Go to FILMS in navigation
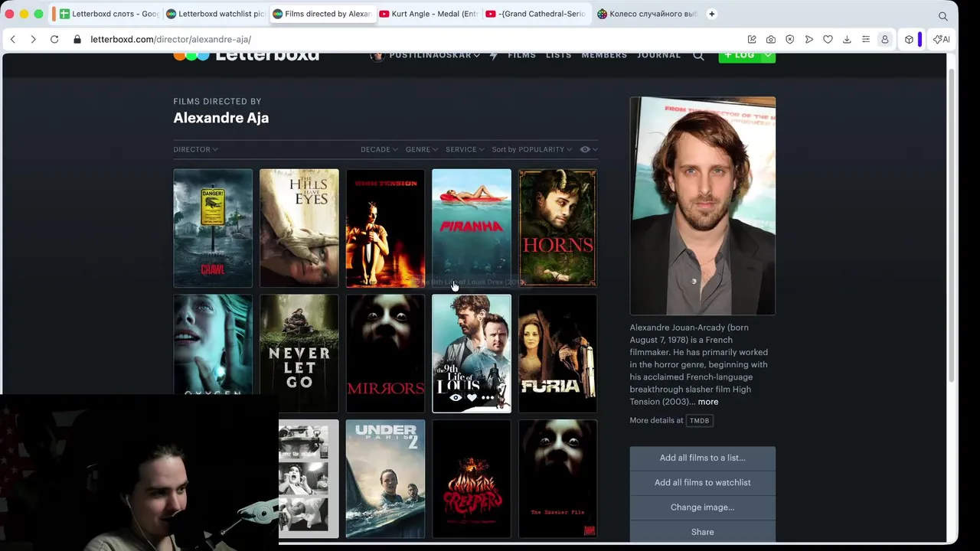 point(521,55)
